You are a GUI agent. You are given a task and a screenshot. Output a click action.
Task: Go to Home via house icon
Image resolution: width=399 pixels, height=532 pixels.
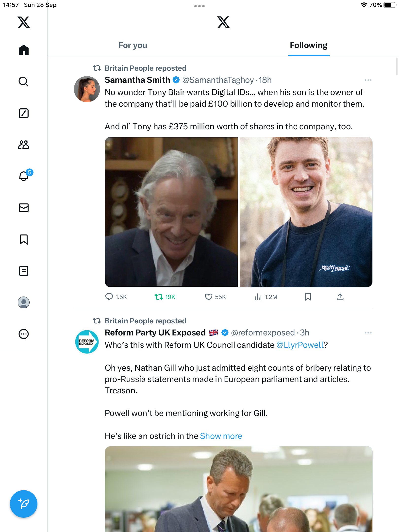24,50
